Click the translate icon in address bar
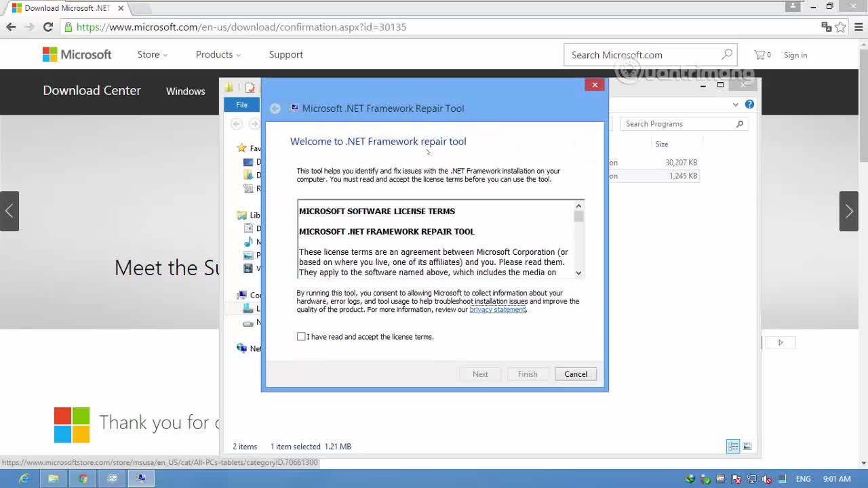 tap(826, 27)
